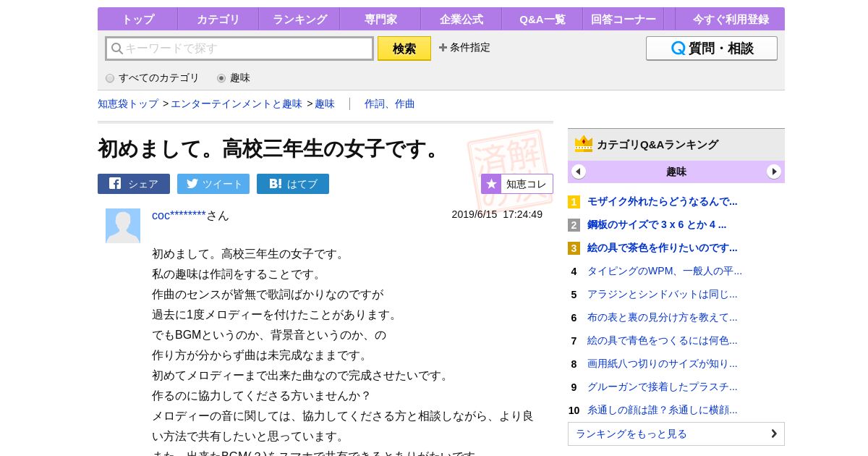Viewport: 868px width, 456px height.
Task: Open ranking item アラジンとシンドバットは同じ...
Action: (663, 294)
